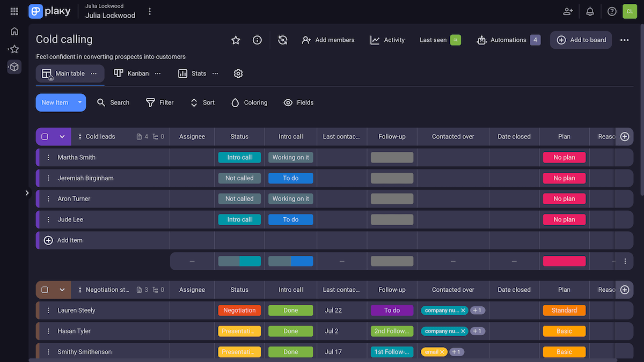Click the Add to board button
The image size is (644, 362).
click(581, 40)
